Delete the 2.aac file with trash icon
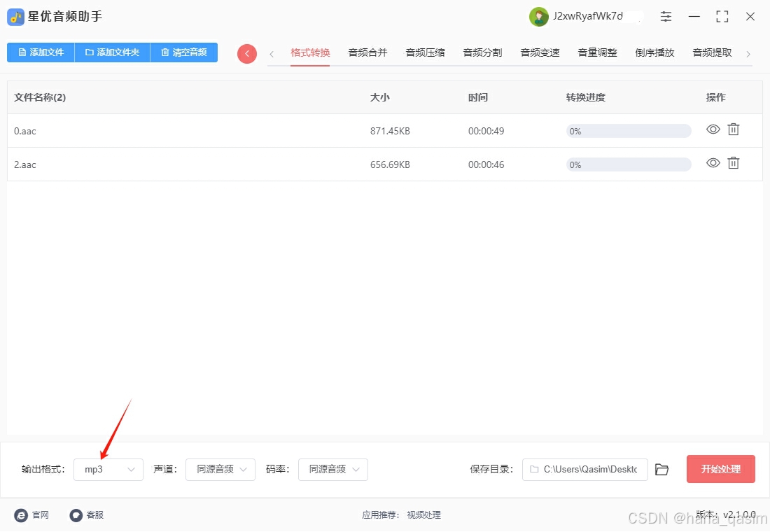The height and width of the screenshot is (532, 770). (733, 162)
